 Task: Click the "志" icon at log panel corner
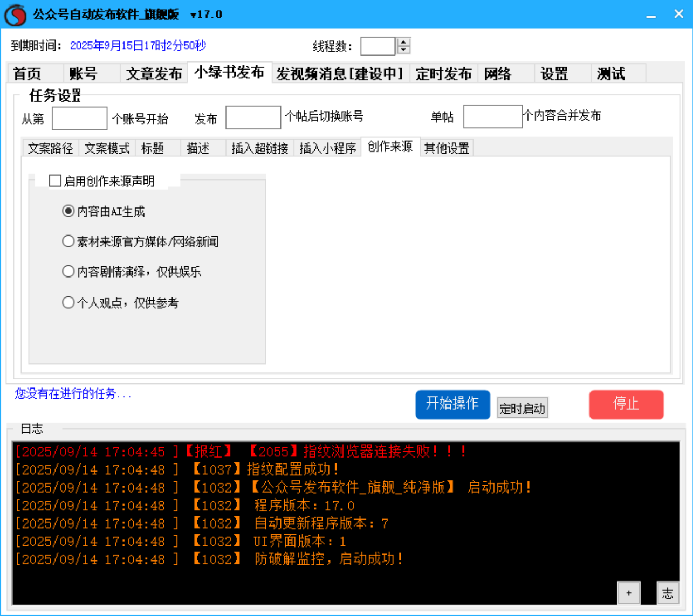[668, 592]
